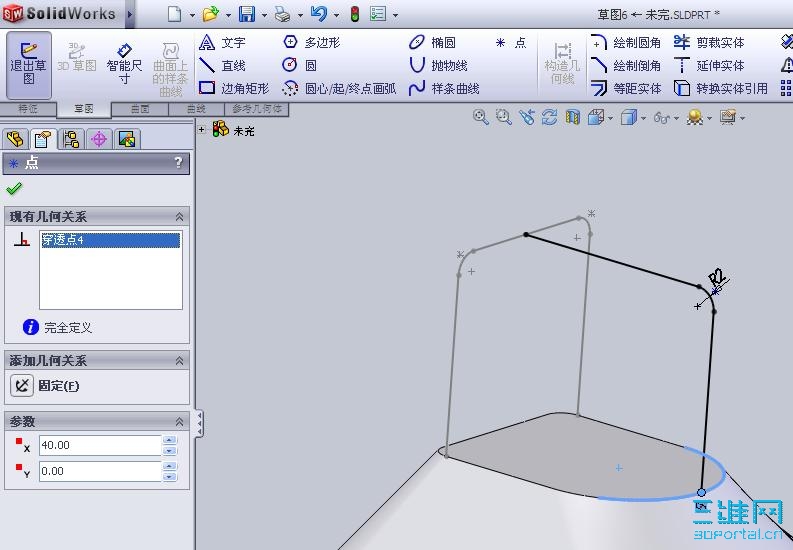Viewport: 793px width, 550px height.
Task: Select the Text (文字) sketch tool
Action: (223, 42)
